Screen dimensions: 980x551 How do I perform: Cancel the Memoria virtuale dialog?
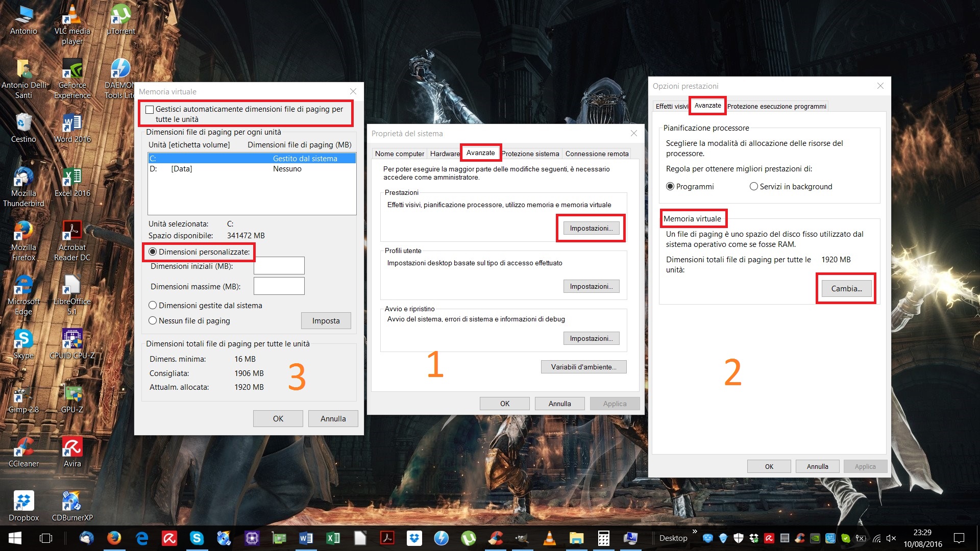(333, 419)
